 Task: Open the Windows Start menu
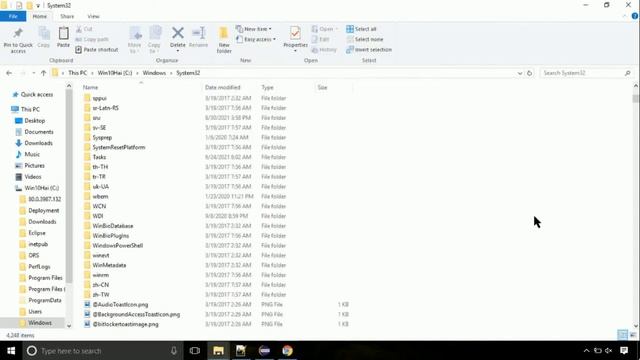tap(11, 351)
